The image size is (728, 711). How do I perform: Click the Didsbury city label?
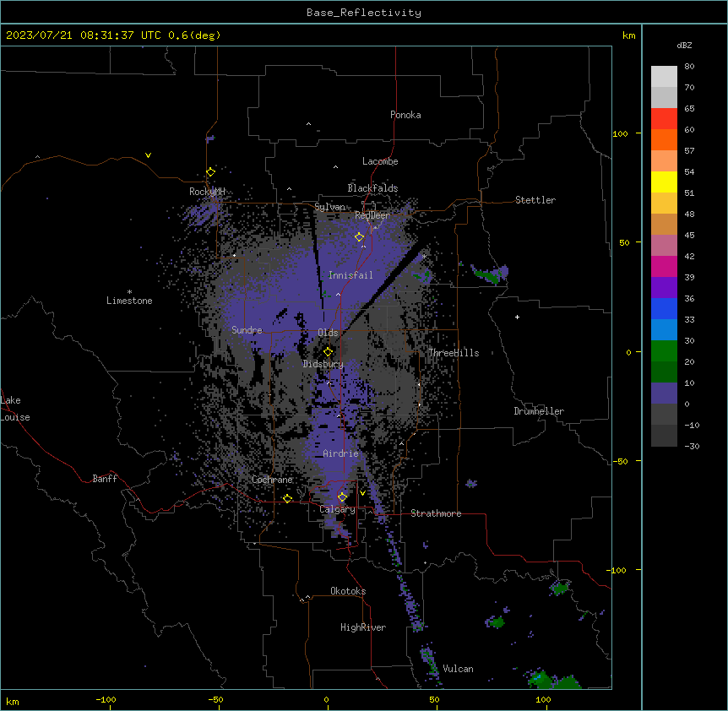click(x=323, y=364)
